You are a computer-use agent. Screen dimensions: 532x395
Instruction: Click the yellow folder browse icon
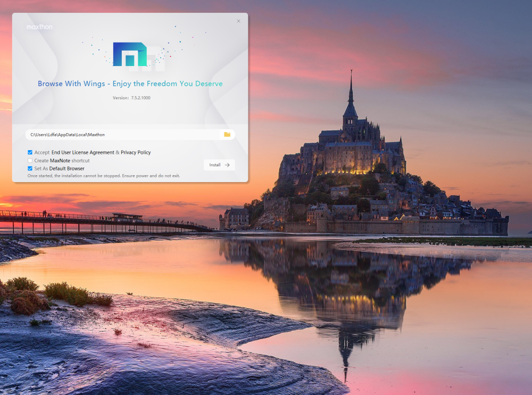coord(227,135)
